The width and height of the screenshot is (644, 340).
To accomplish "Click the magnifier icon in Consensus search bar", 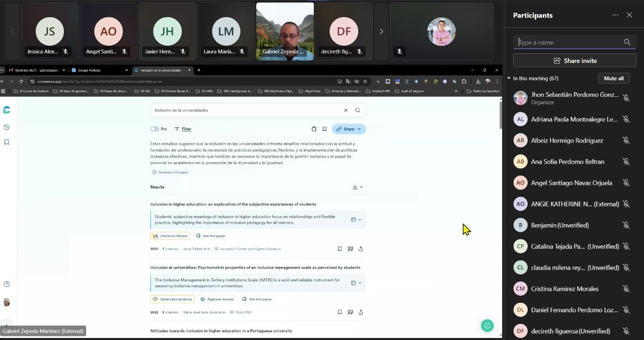I will point(358,110).
